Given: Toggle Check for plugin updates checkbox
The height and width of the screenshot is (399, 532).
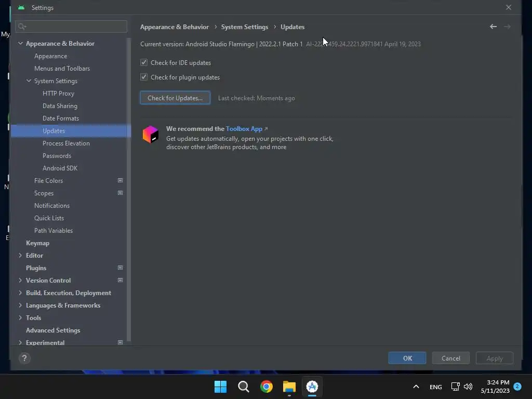Looking at the screenshot, I should (144, 77).
